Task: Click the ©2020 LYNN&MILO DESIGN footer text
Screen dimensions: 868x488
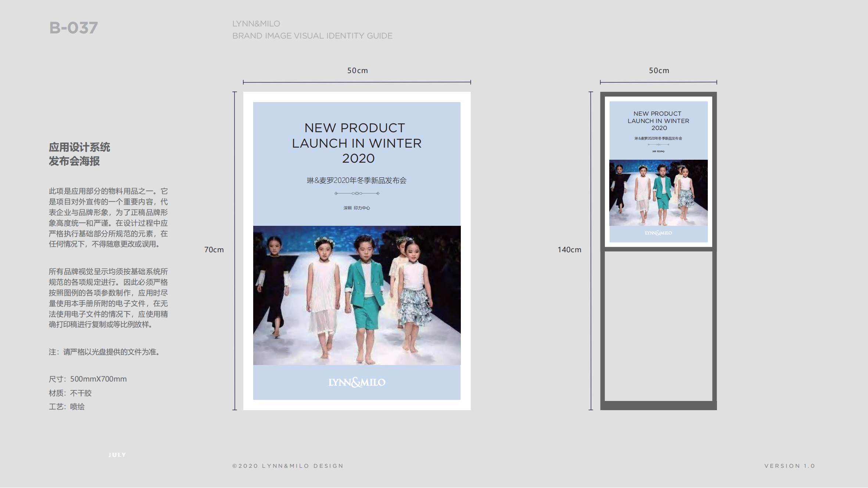Action: click(x=288, y=466)
